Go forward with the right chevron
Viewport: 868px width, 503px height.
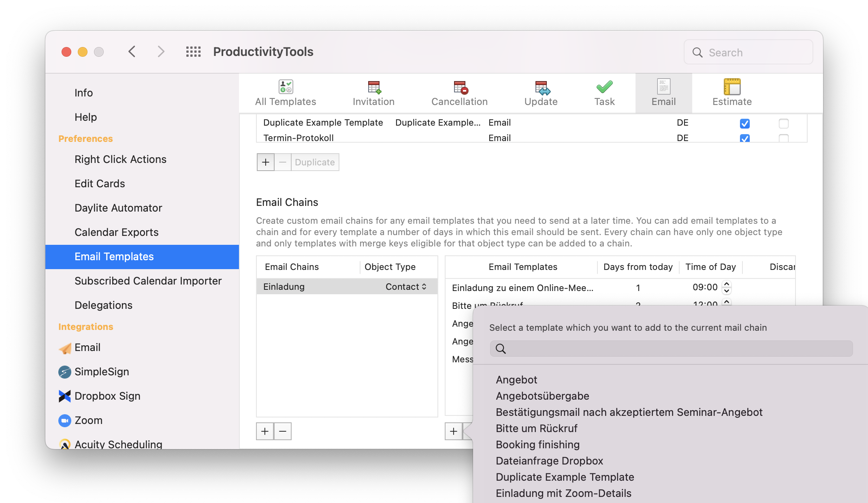pos(161,51)
